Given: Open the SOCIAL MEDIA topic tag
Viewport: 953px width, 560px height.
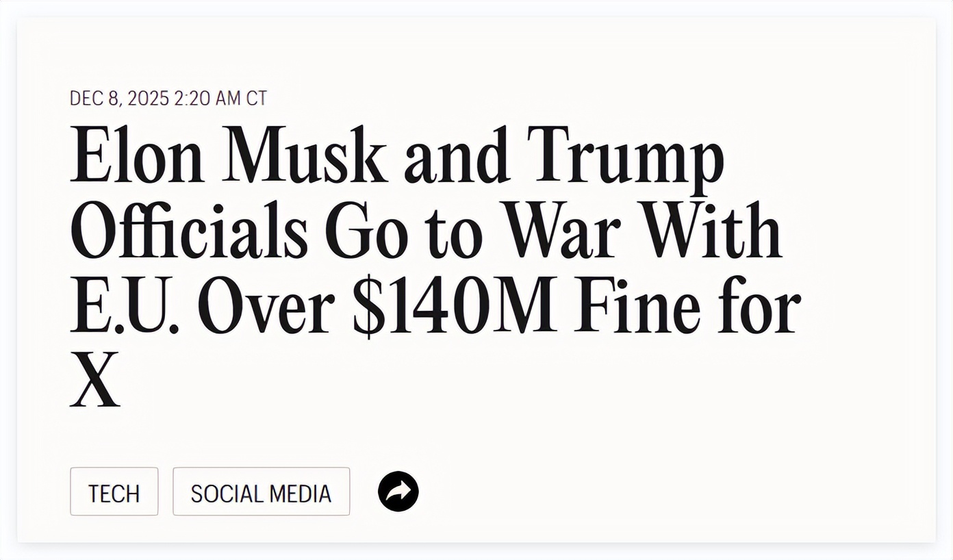Looking at the screenshot, I should pyautogui.click(x=261, y=492).
